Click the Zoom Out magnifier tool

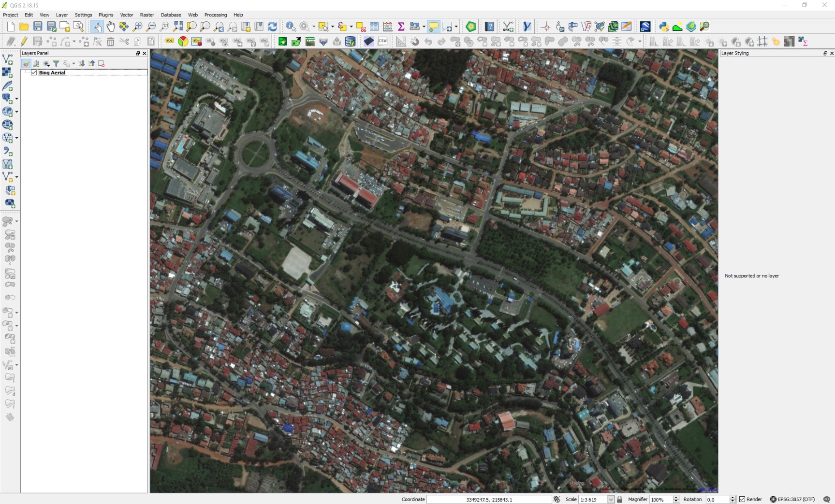151,27
